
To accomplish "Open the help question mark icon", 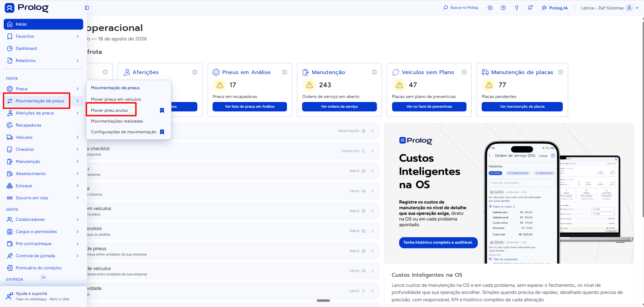I will pos(503,8).
